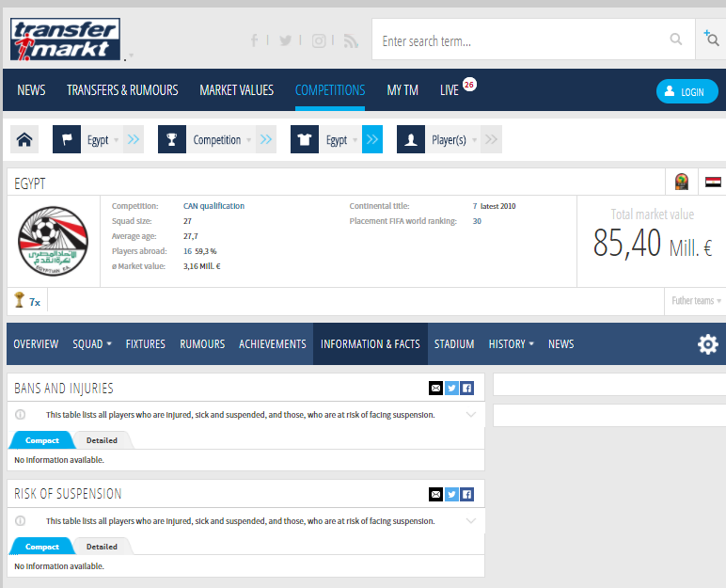Open the Squad submenu

(92, 343)
